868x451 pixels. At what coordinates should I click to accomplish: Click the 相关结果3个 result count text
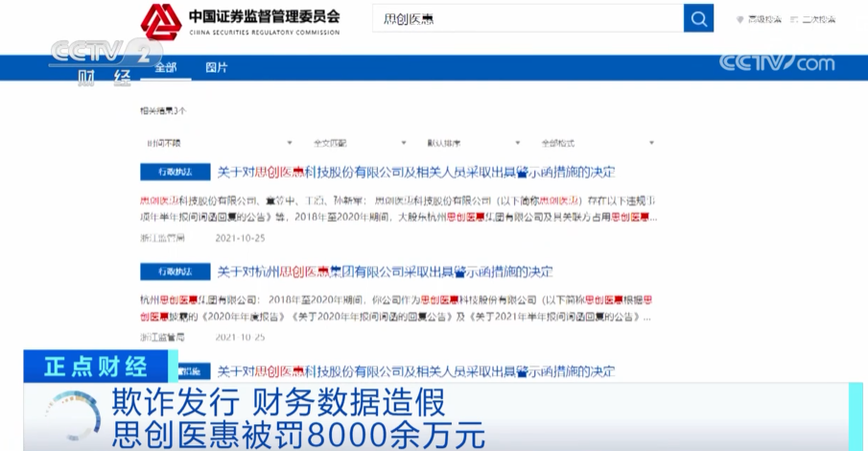[163, 110]
